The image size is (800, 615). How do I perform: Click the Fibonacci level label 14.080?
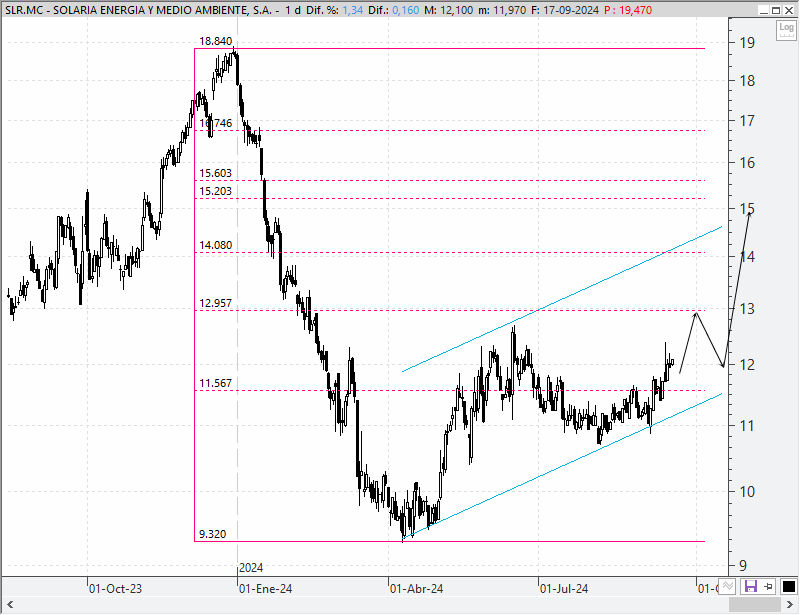tap(215, 245)
